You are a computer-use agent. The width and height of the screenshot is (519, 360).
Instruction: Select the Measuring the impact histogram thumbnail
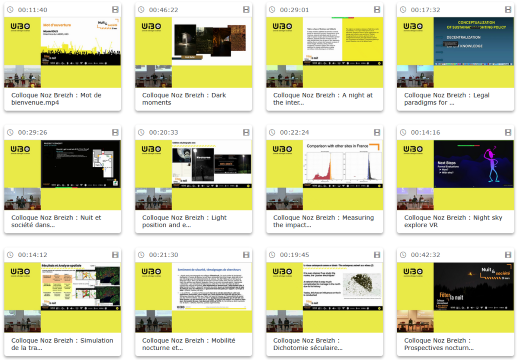click(325, 175)
